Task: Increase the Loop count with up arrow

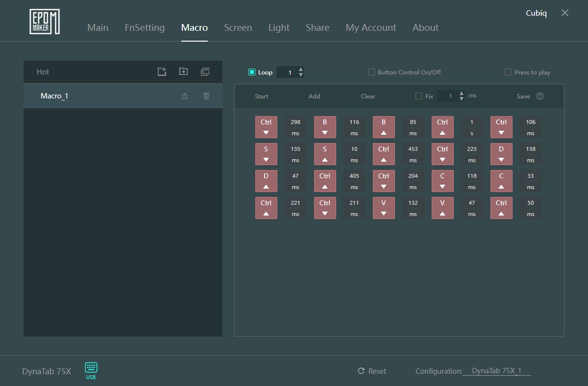Action: pyautogui.click(x=301, y=69)
